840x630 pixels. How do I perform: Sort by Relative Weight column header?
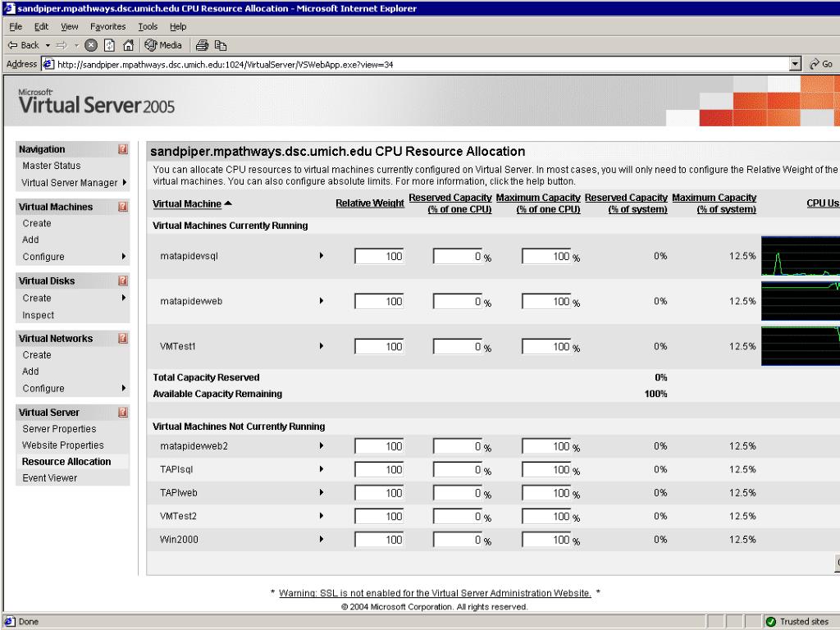370,203
